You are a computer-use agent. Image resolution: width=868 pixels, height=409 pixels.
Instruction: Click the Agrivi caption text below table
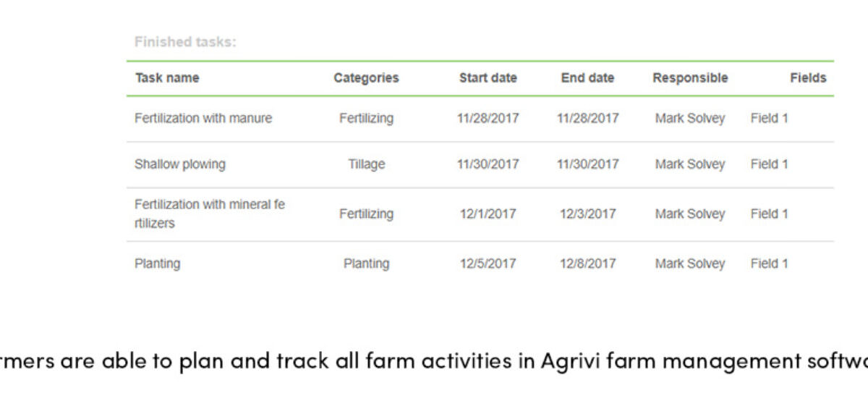click(434, 360)
